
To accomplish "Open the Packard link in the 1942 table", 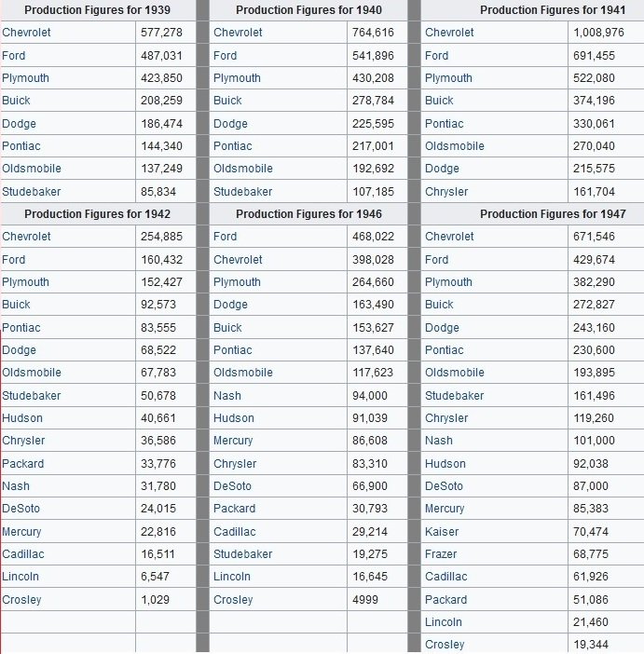I will click(22, 464).
